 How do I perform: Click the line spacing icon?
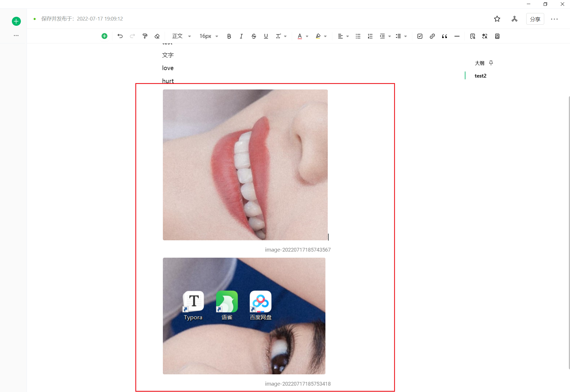[398, 36]
